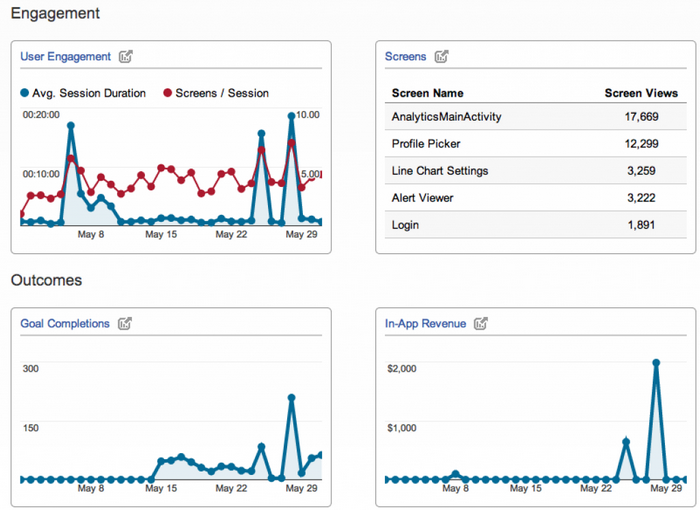700x510 pixels.
Task: Click the icon beside the In-App Revenue title
Action: tap(481, 323)
